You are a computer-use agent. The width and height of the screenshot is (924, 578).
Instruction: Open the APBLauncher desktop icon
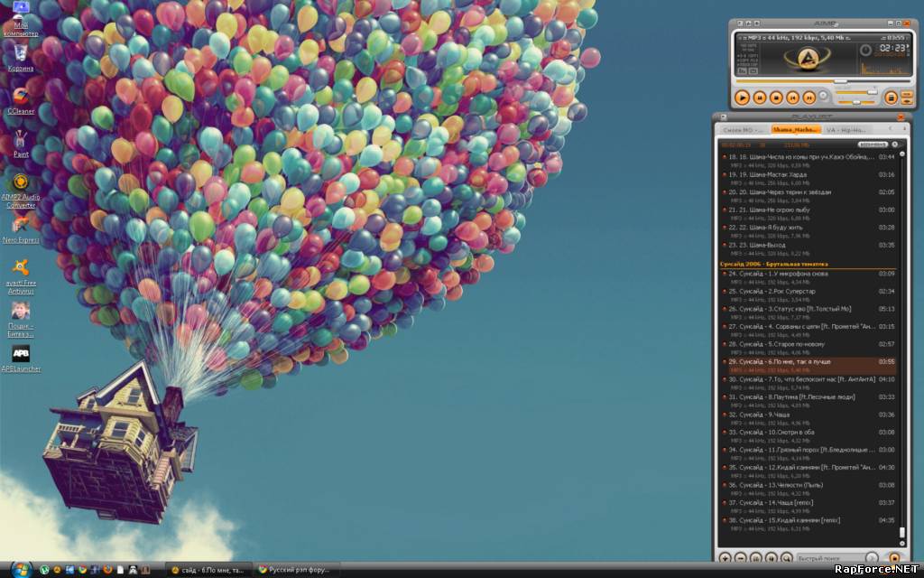pyautogui.click(x=21, y=359)
